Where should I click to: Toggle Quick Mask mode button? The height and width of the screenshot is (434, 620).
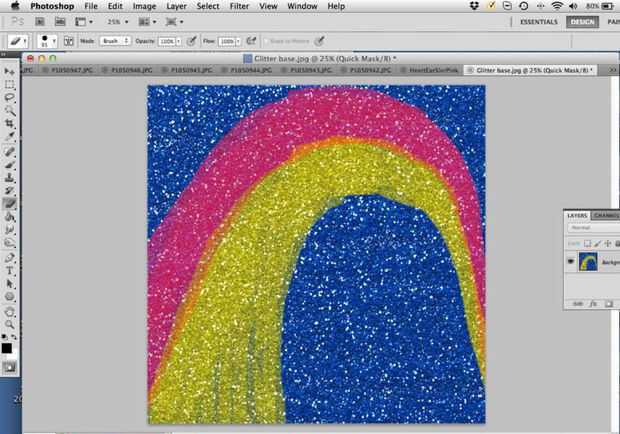click(x=10, y=368)
